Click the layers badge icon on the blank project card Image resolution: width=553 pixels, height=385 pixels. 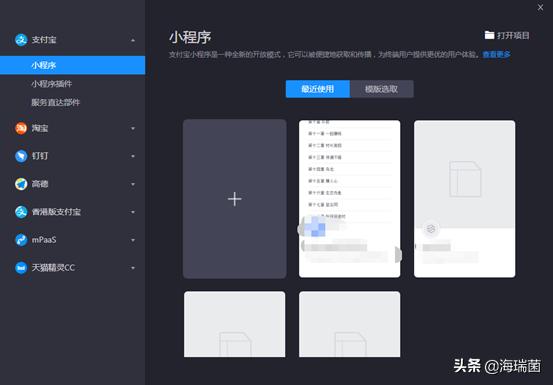(431, 229)
